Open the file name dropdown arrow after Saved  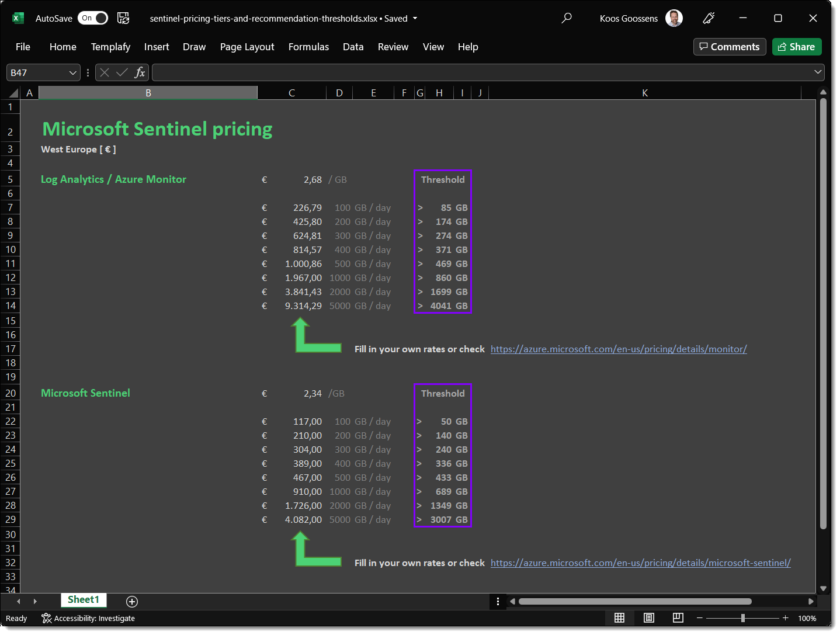[415, 18]
